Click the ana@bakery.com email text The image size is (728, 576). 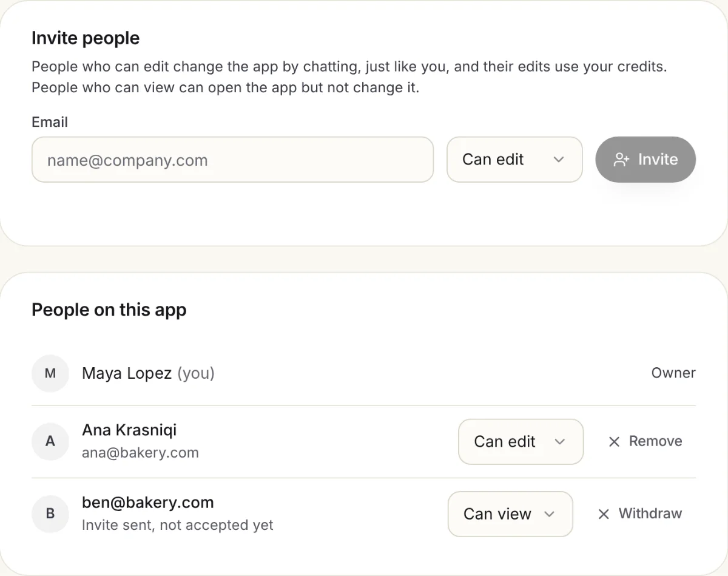[140, 453]
